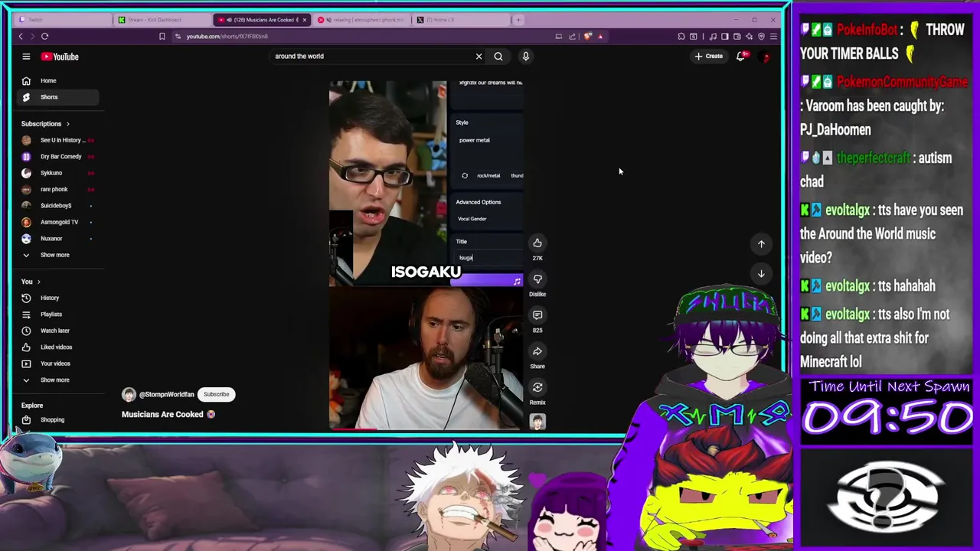Select Shorts in sidebar
980x551 pixels.
point(57,97)
